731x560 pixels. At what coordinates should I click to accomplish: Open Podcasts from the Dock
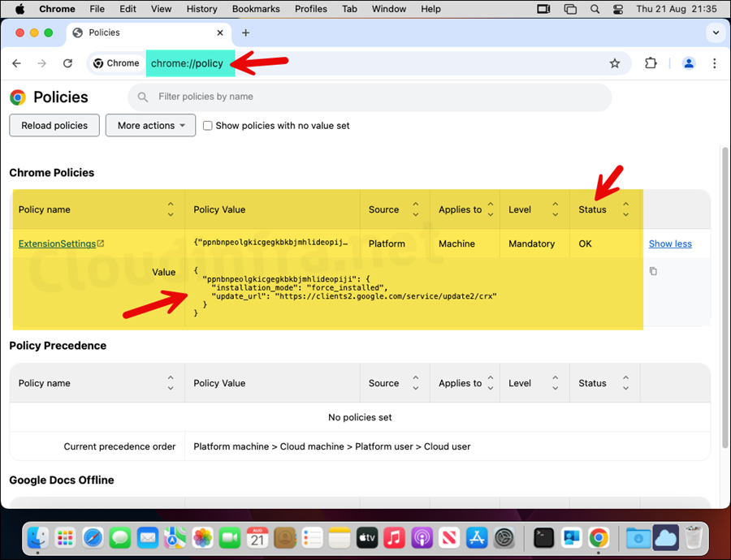click(x=422, y=537)
